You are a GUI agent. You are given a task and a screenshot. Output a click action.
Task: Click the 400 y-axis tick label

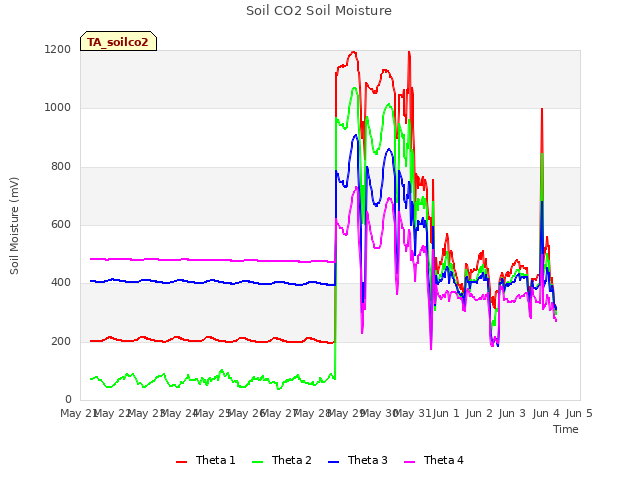click(x=61, y=283)
